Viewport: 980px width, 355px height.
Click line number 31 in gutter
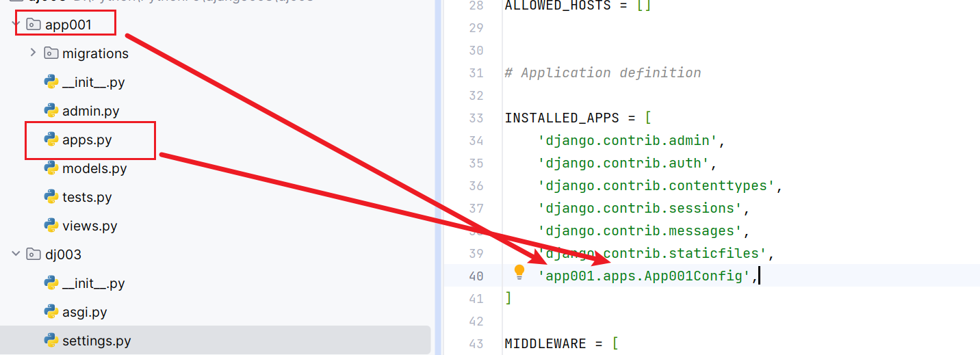tap(476, 73)
